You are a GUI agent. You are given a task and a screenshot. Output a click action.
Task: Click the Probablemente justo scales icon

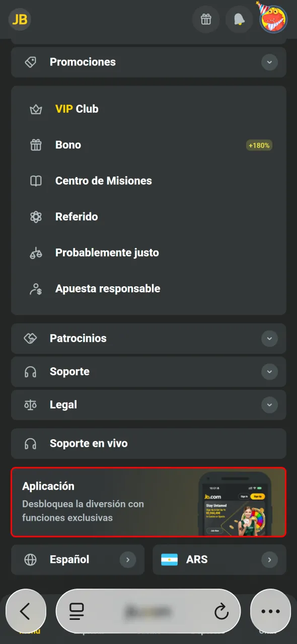(35, 253)
